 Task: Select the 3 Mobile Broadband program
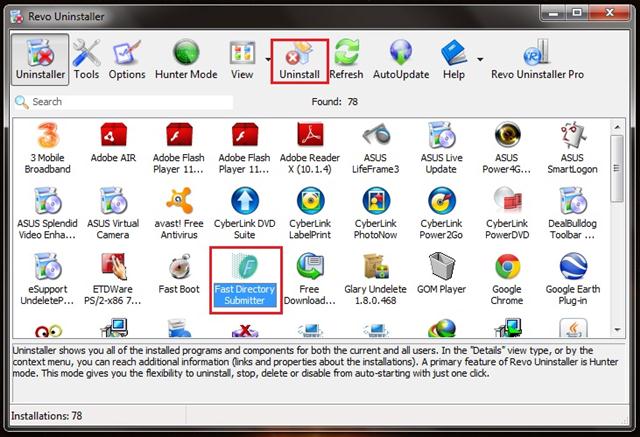pyautogui.click(x=48, y=149)
